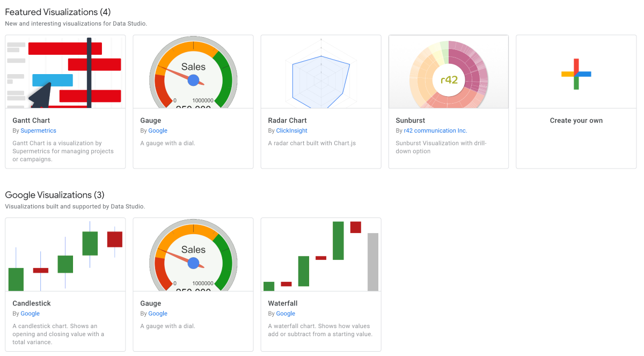Click the Google link under Candlestick
Image resolution: width=644 pixels, height=356 pixels.
pyautogui.click(x=30, y=313)
